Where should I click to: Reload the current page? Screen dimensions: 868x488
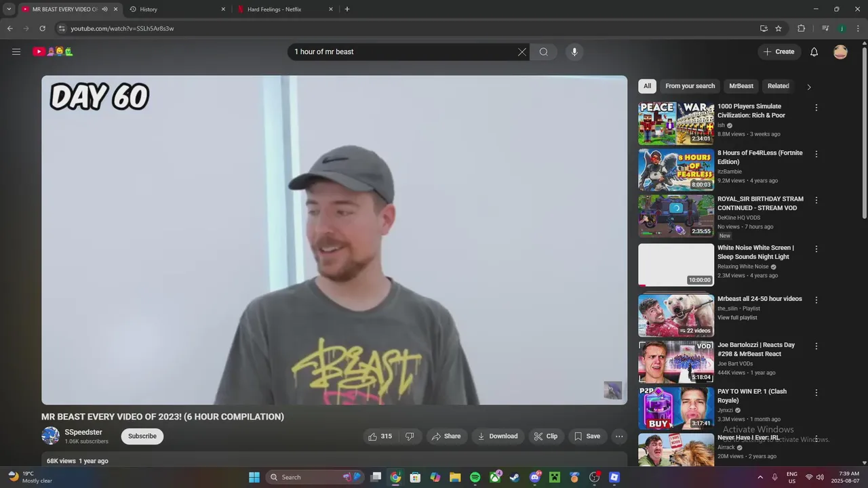click(x=42, y=28)
